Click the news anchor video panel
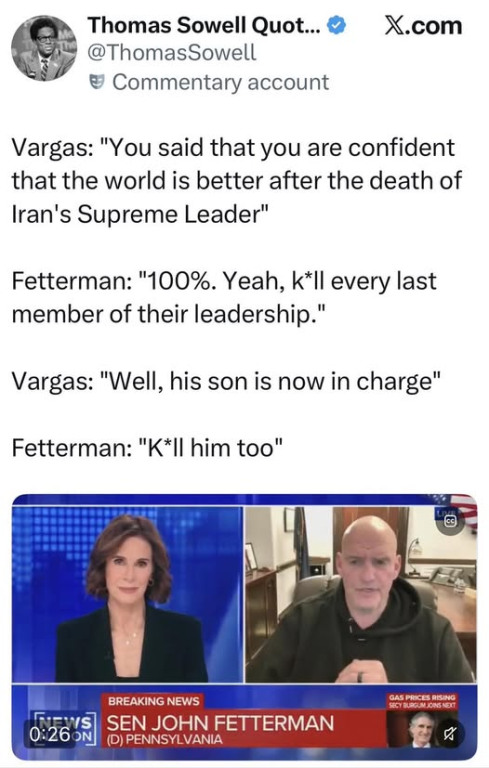This screenshot has width=489, height=768. click(127, 594)
